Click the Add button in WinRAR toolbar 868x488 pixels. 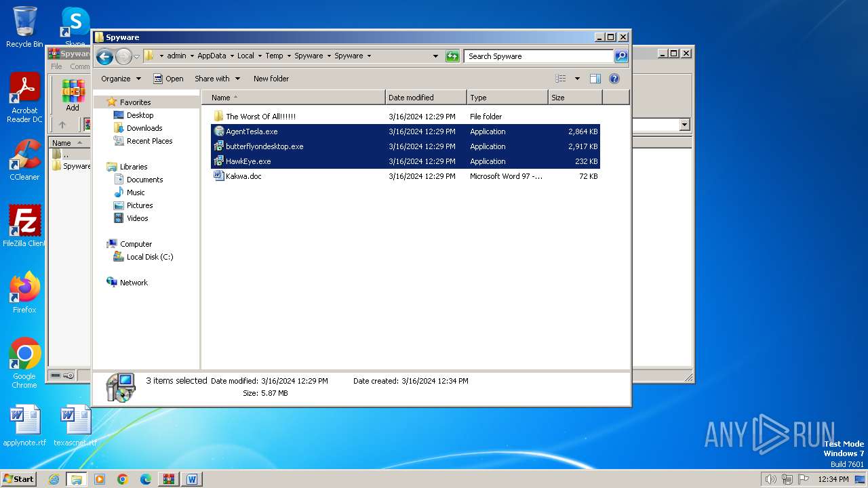73,96
